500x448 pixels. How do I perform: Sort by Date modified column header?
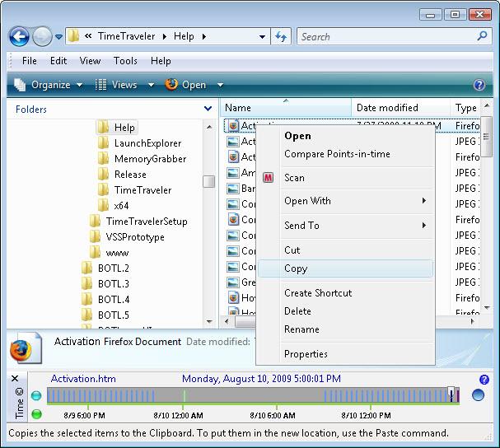(x=401, y=108)
